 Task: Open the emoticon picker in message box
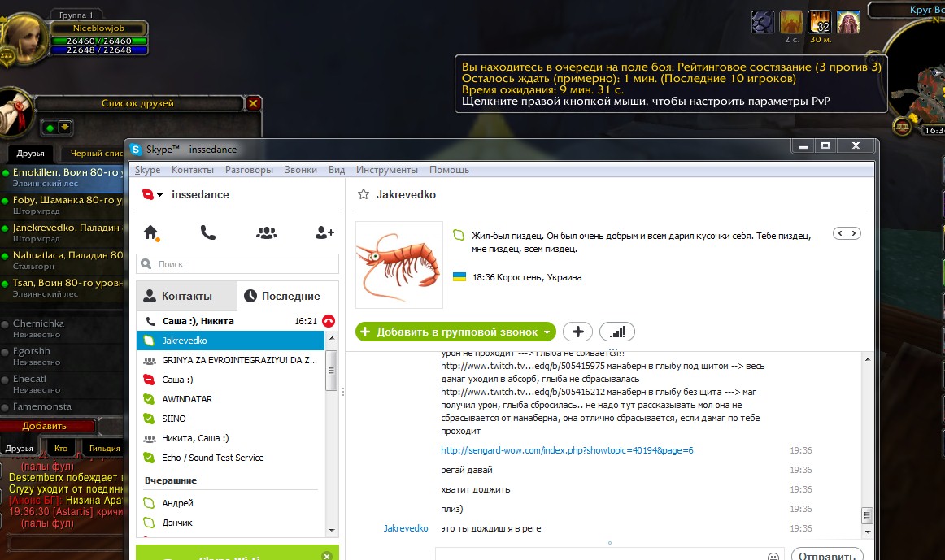[x=773, y=556]
